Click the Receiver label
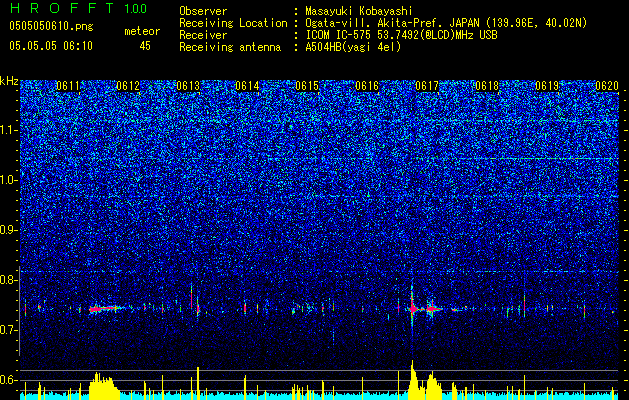 point(203,35)
